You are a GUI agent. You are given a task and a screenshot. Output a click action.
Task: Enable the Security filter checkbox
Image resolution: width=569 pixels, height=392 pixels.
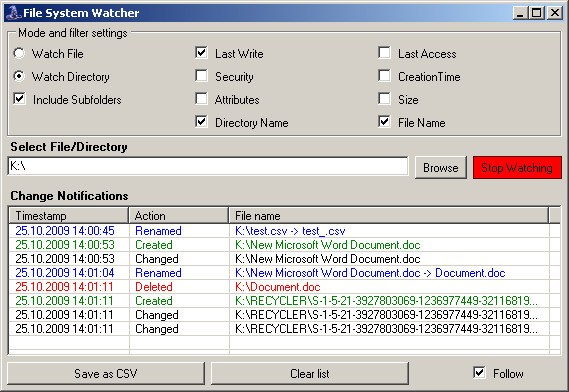point(201,76)
